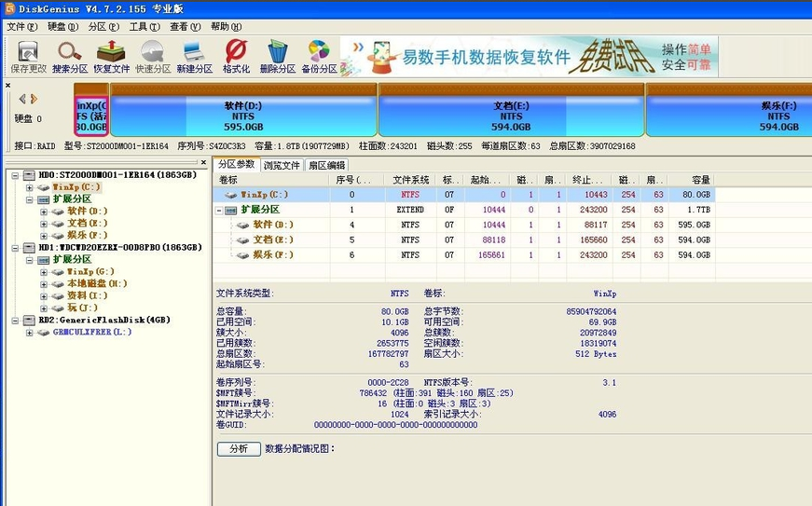The height and width of the screenshot is (506, 812).
Task: Select 娱乐(F:) partition in the tree
Action: 88,236
